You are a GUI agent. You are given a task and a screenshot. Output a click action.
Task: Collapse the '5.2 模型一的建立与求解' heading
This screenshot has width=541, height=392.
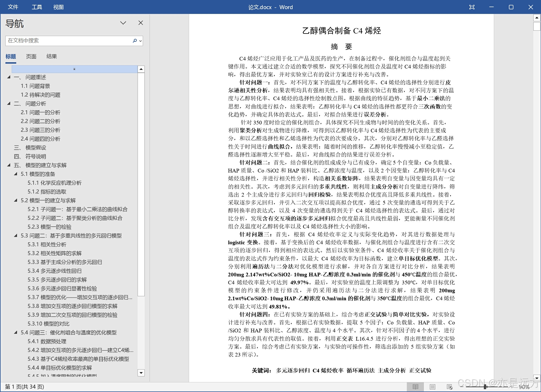click(x=16, y=200)
